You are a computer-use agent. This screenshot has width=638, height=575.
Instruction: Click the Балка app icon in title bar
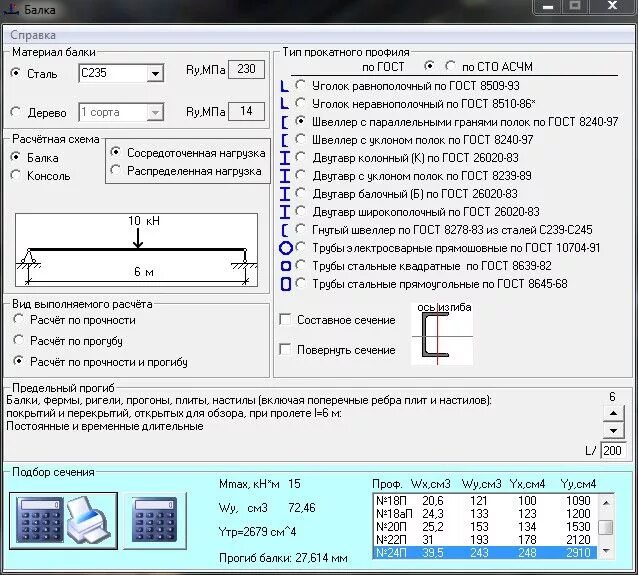(x=11, y=9)
